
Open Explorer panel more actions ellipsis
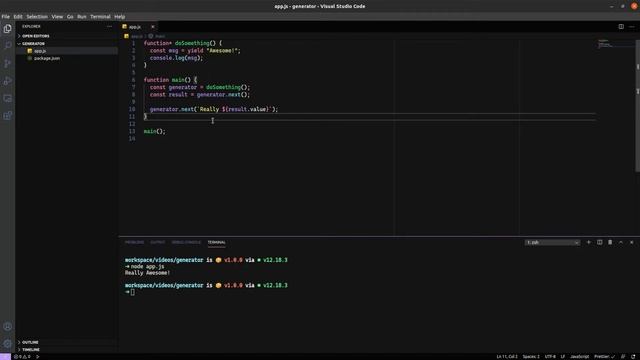109,27
